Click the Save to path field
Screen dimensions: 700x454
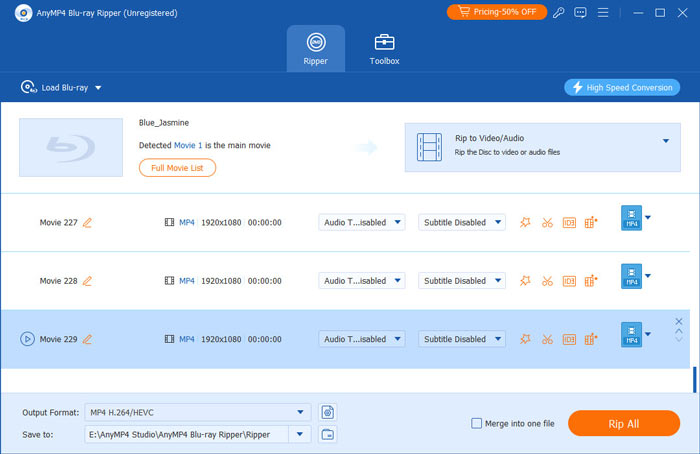coord(186,434)
